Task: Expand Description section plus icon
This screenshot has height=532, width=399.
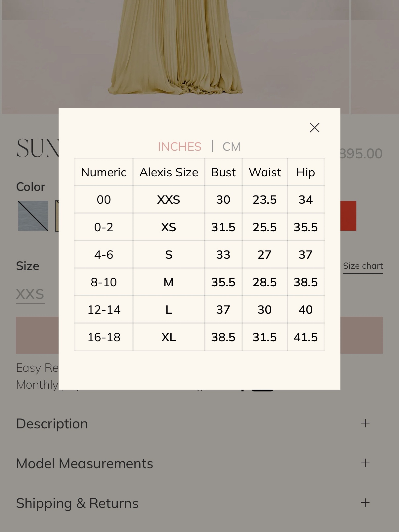Action: coord(365,423)
